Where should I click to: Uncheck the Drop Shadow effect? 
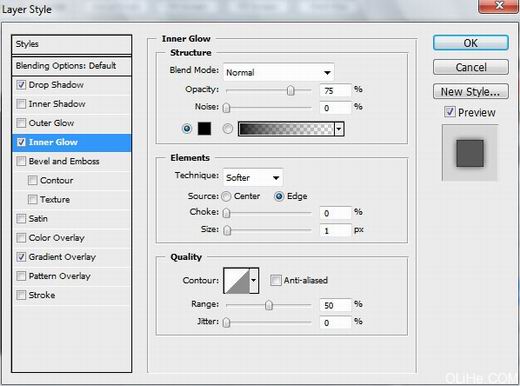point(21,85)
